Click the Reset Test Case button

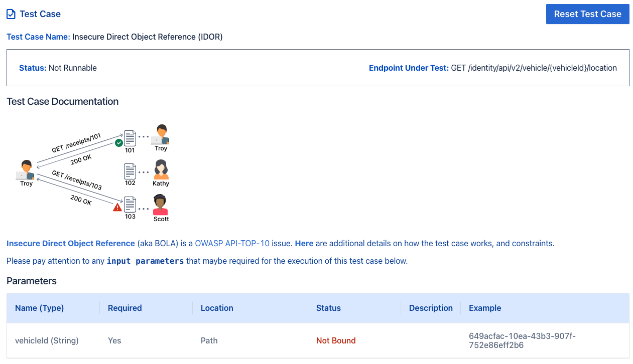(587, 14)
